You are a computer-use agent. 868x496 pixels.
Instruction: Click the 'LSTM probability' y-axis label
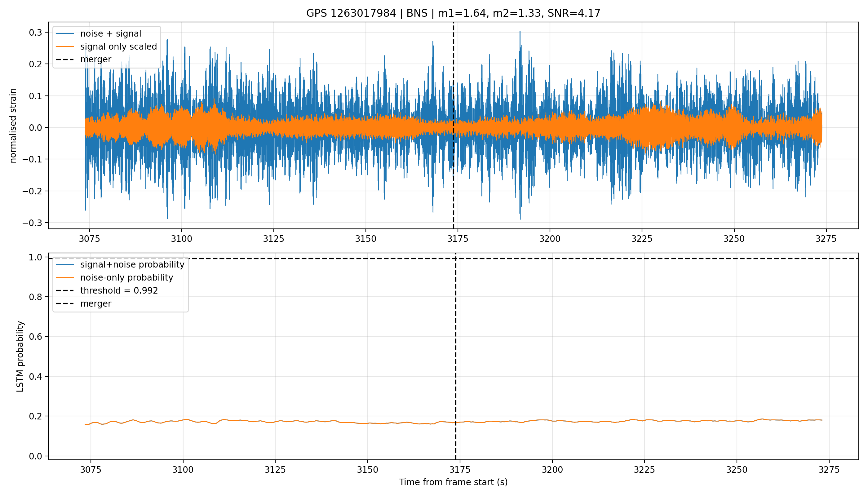tap(20, 357)
